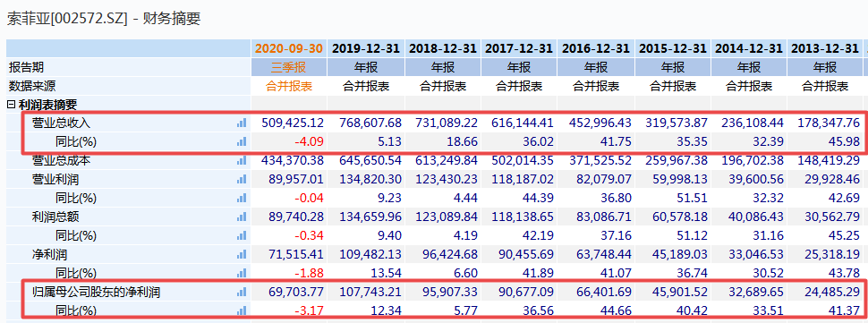Open chart icon for 营业利润 同比(%) row
Screen dimensions: 868x323
click(242, 198)
